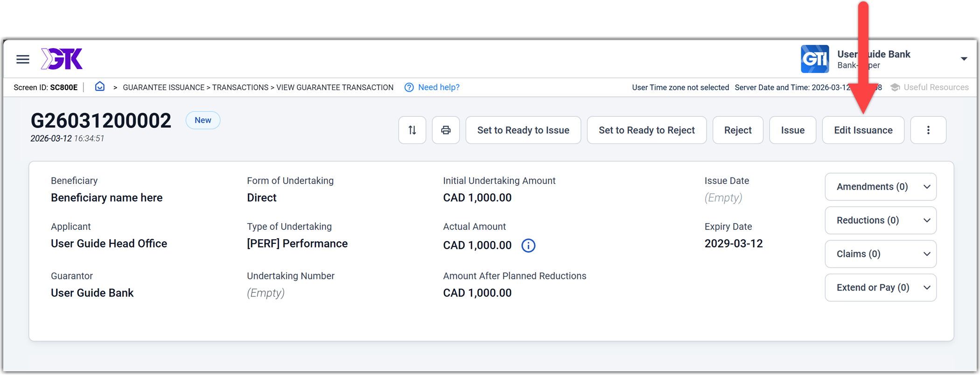The width and height of the screenshot is (980, 375).
Task: Open the user account dropdown arrow
Action: click(964, 59)
